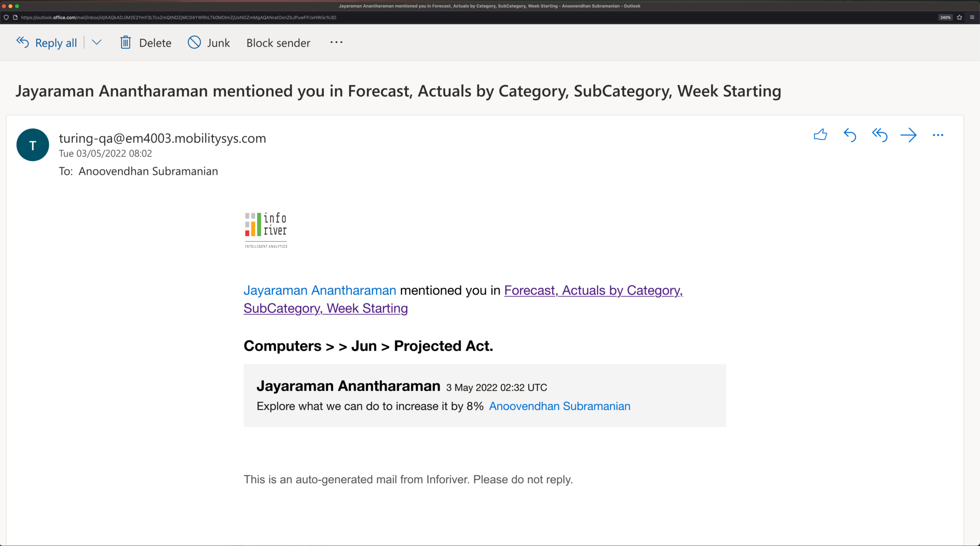Like the email with the thumbs-up icon

click(820, 135)
